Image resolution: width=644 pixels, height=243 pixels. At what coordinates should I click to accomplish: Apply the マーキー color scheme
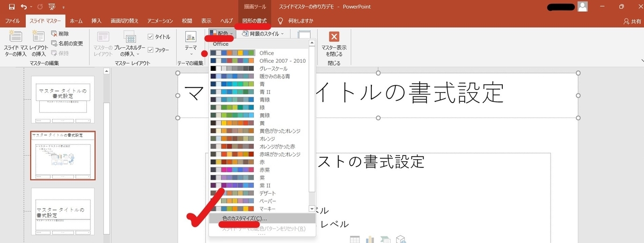click(259, 208)
